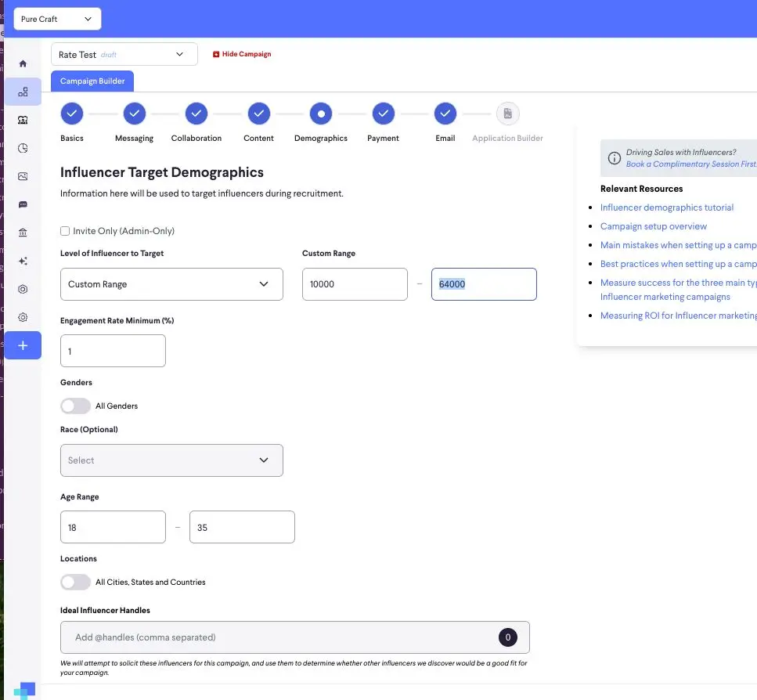
Task: Open the image gallery icon in sidebar
Action: click(x=23, y=176)
